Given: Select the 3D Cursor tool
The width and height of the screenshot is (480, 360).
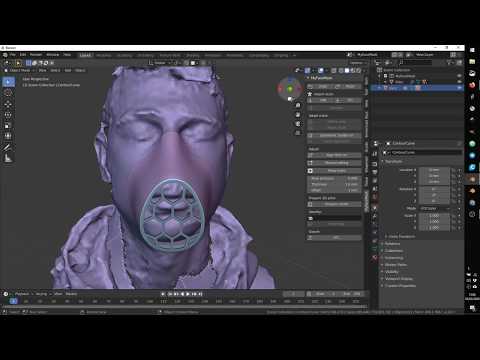Looking at the screenshot, I should (8, 93).
